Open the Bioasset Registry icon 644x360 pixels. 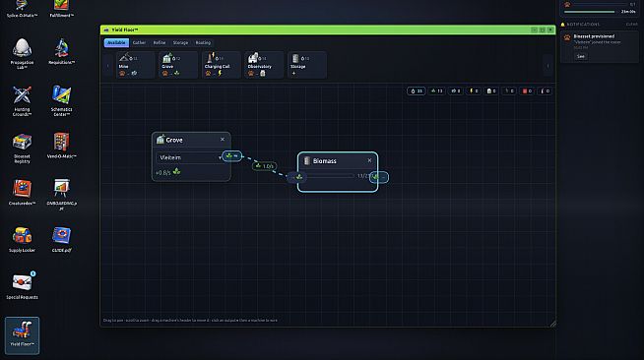pos(22,148)
